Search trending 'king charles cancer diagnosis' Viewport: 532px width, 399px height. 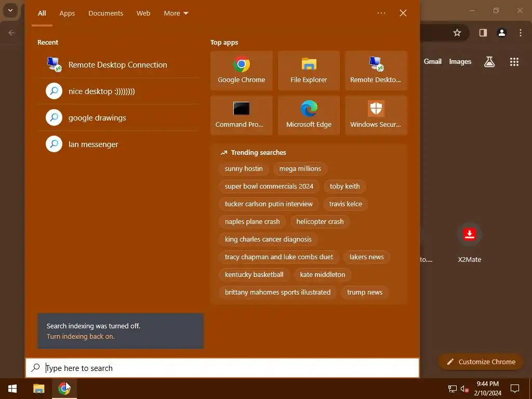click(x=268, y=239)
